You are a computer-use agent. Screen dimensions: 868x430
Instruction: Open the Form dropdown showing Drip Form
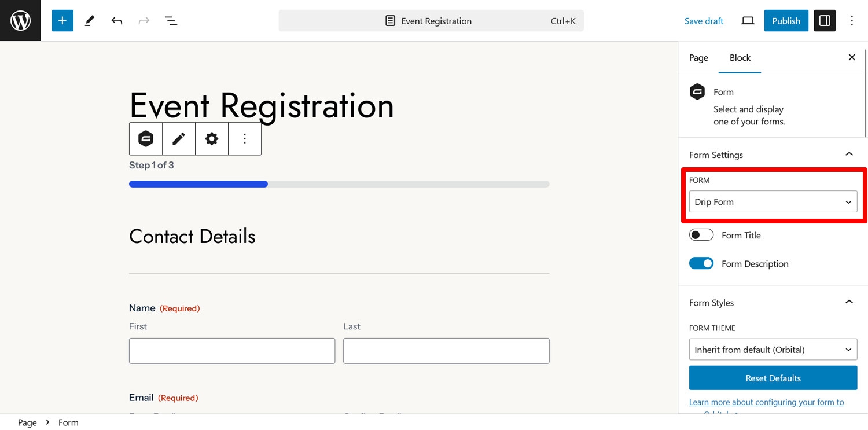[773, 202]
